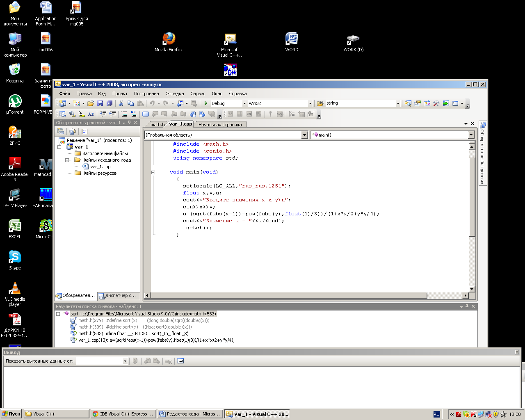Click the Navigate Backward toolbar icon
The width and height of the screenshot is (525, 420).
(x=180, y=103)
